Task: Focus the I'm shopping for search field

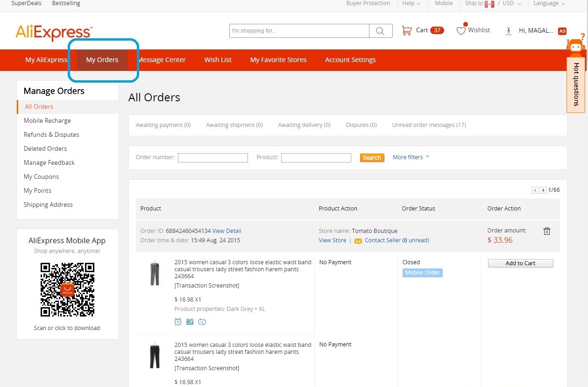Action: coord(299,31)
